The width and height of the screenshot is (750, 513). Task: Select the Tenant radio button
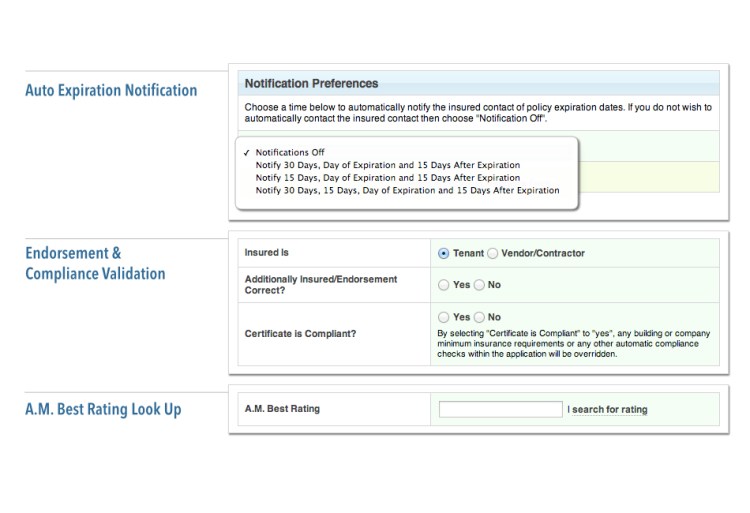pyautogui.click(x=444, y=254)
